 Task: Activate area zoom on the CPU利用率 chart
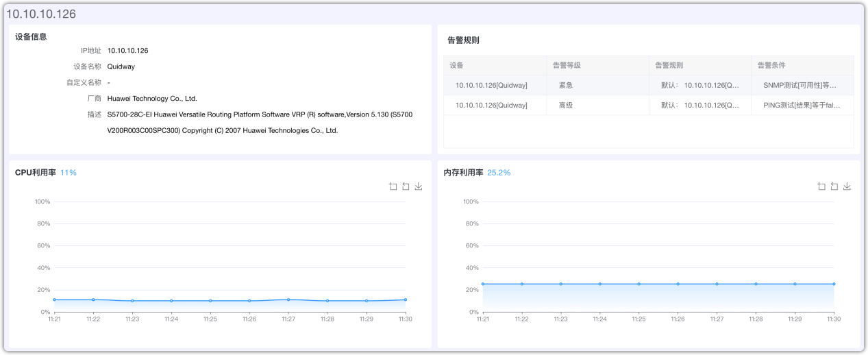tap(393, 186)
